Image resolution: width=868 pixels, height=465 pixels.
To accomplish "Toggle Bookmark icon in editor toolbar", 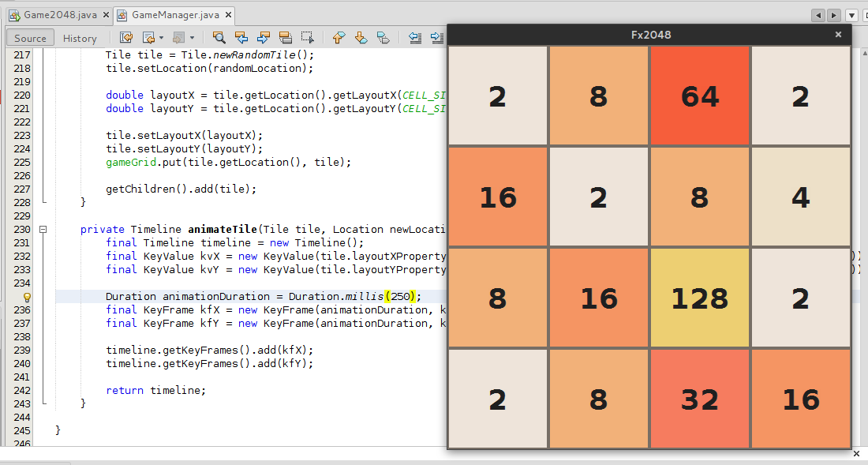I will (383, 38).
